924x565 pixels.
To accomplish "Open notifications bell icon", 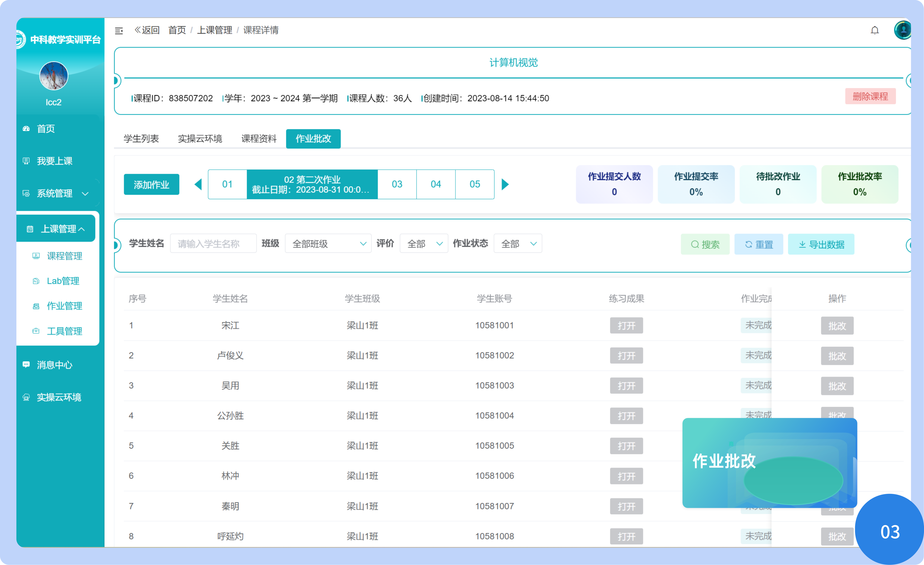I will [875, 30].
